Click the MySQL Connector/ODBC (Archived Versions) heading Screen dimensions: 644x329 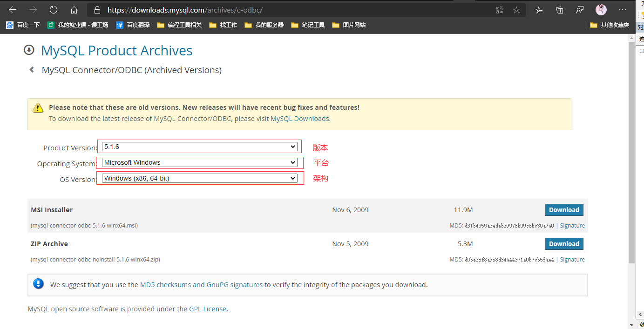[x=132, y=70]
